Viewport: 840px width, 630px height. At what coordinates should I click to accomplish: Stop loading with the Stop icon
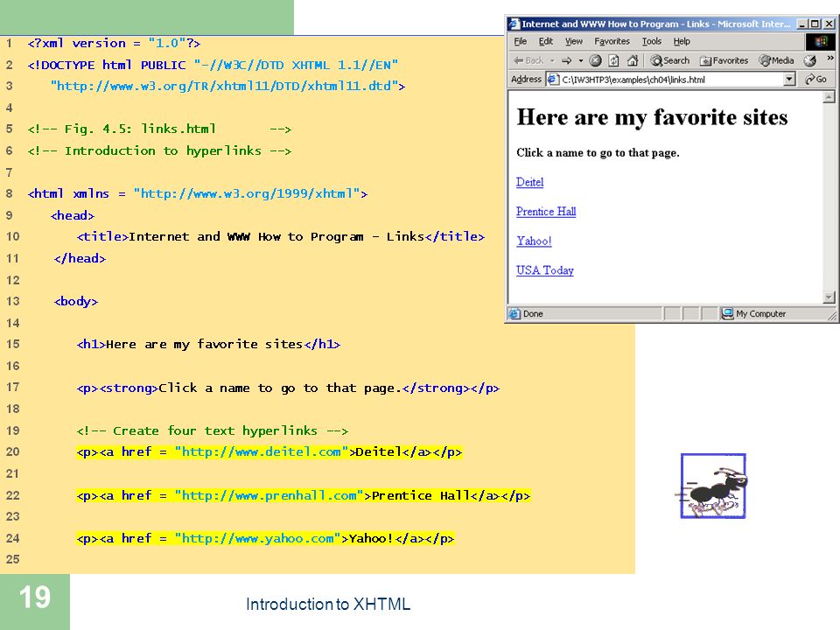pos(595,60)
